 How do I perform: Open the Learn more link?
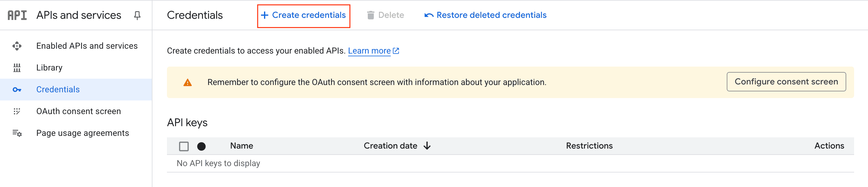point(369,51)
